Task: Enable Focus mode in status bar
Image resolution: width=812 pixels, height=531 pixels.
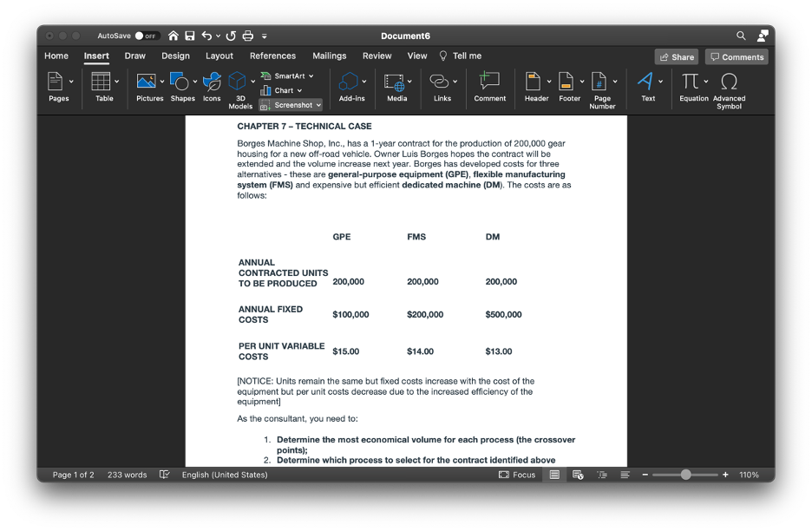Action: pyautogui.click(x=517, y=475)
